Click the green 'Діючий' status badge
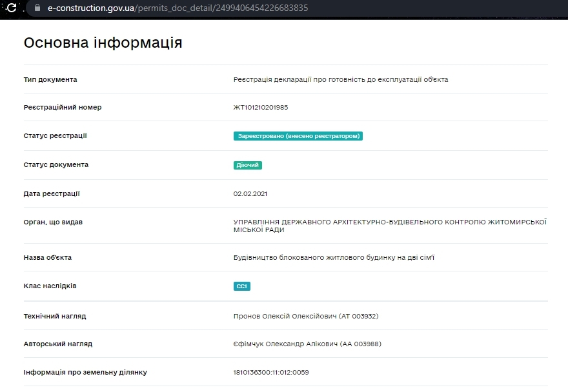The width and height of the screenshot is (568, 392). click(248, 165)
